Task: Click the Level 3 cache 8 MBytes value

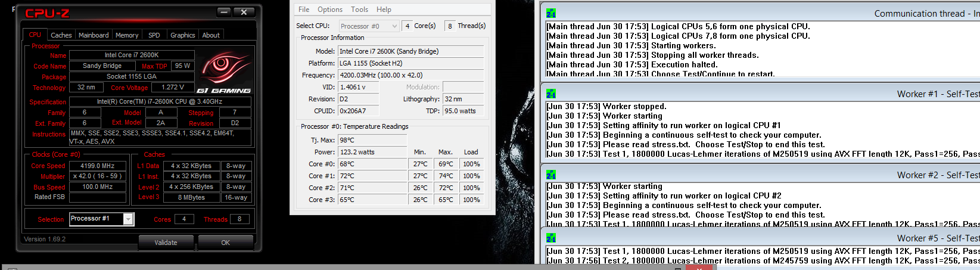Action: [x=191, y=197]
